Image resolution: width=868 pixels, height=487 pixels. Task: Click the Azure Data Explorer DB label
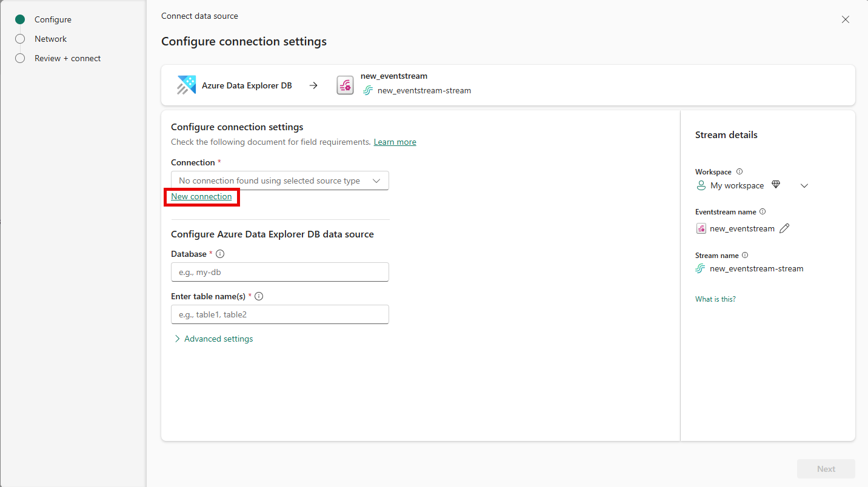(x=247, y=85)
